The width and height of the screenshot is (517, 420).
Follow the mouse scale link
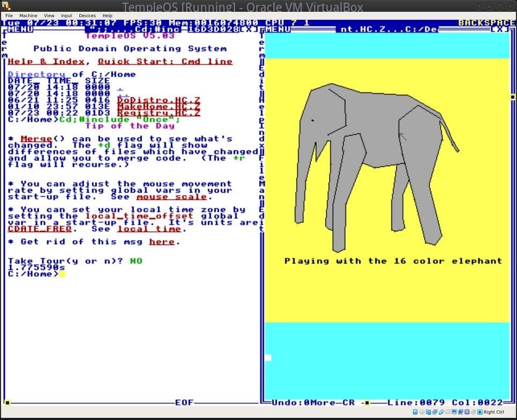172,197
